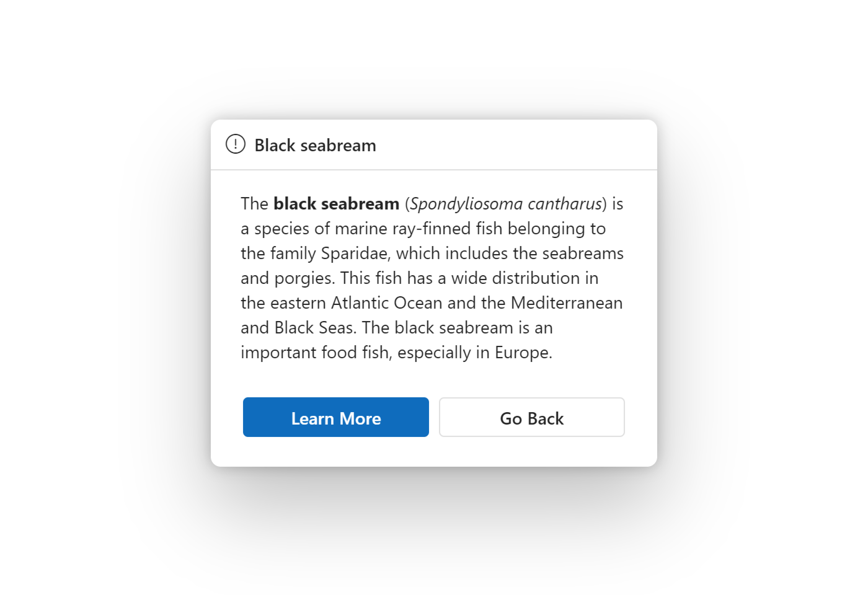Click the Black seabream title text
The height and width of the screenshot is (595, 868).
315,145
